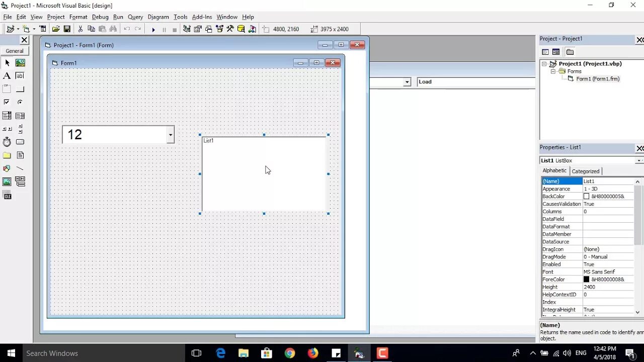Open the File menu
644x362 pixels.
[8, 17]
